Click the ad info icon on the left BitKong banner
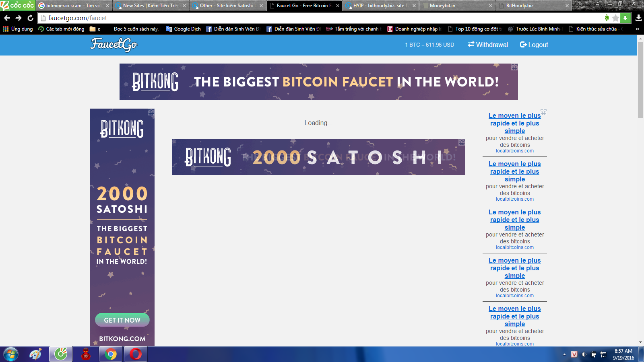644x362 pixels. (151, 112)
